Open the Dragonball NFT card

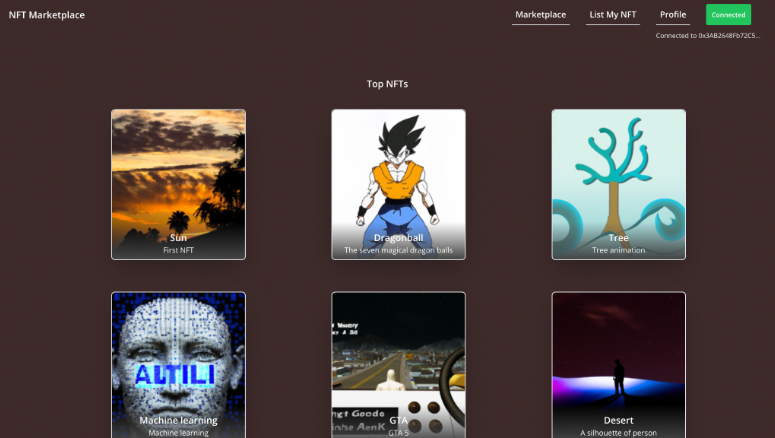point(398,184)
